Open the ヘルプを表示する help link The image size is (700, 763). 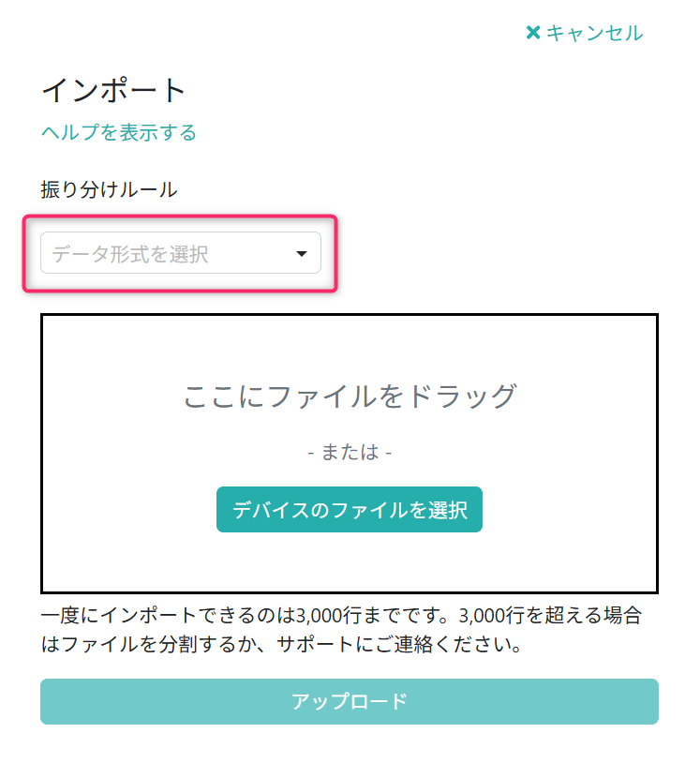119,132
